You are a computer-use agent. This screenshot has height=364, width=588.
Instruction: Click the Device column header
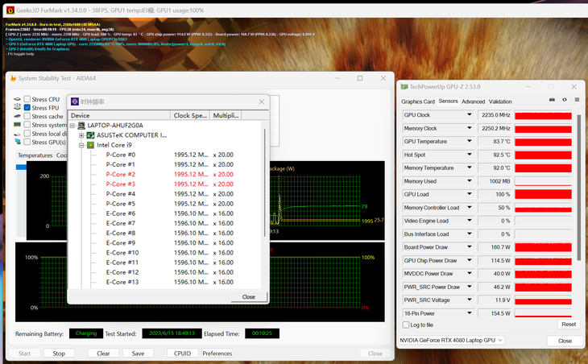[119, 115]
